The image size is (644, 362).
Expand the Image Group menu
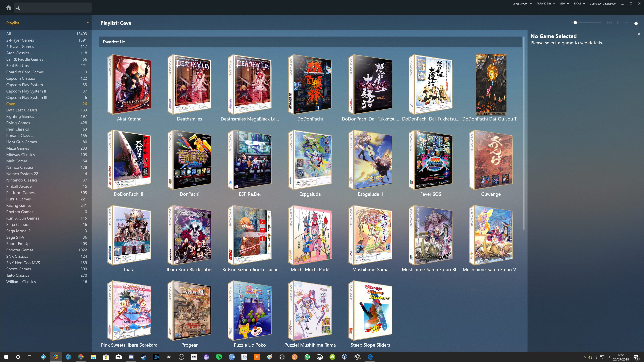coord(522,4)
